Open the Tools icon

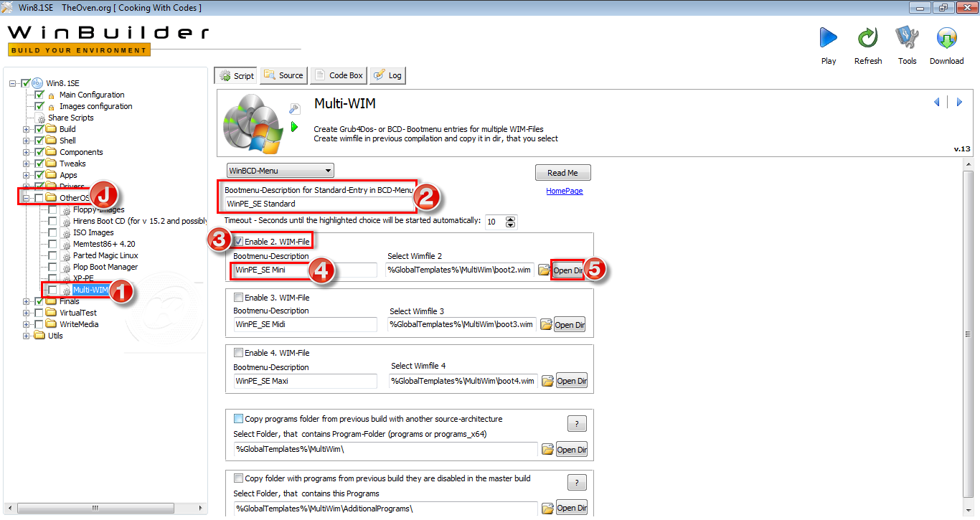click(908, 37)
